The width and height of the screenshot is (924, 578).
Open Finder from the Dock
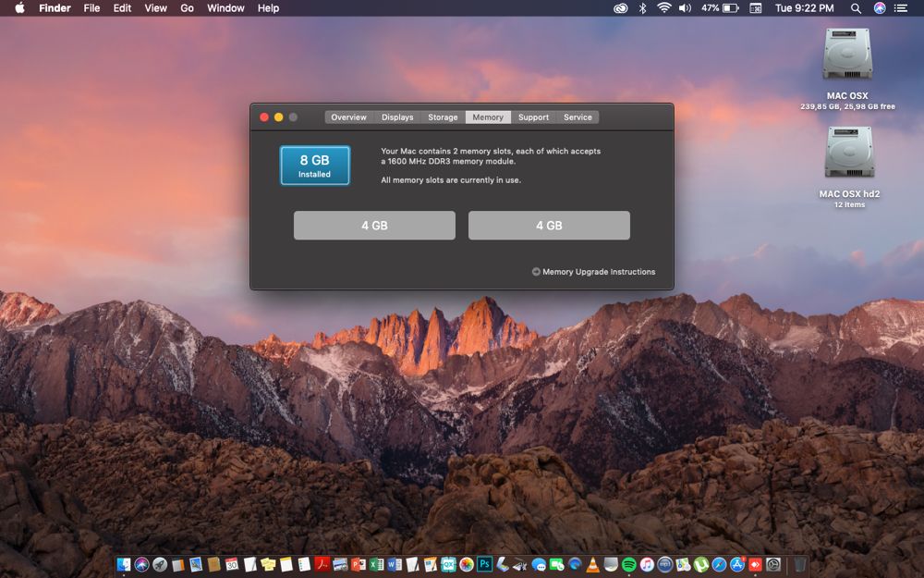(124, 564)
